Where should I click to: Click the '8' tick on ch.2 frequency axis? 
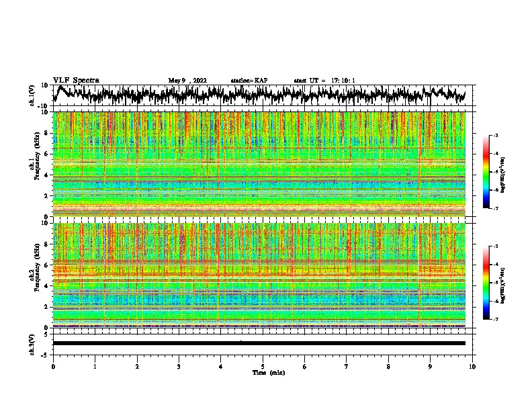pyautogui.click(x=47, y=244)
